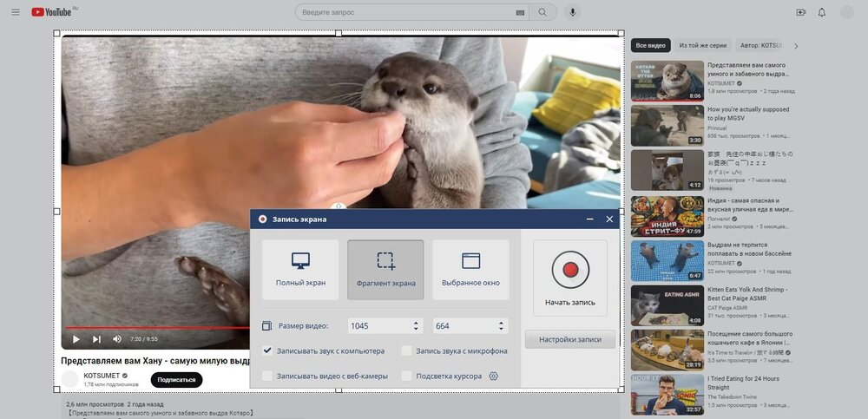Decrease video width with down arrow

416,330
